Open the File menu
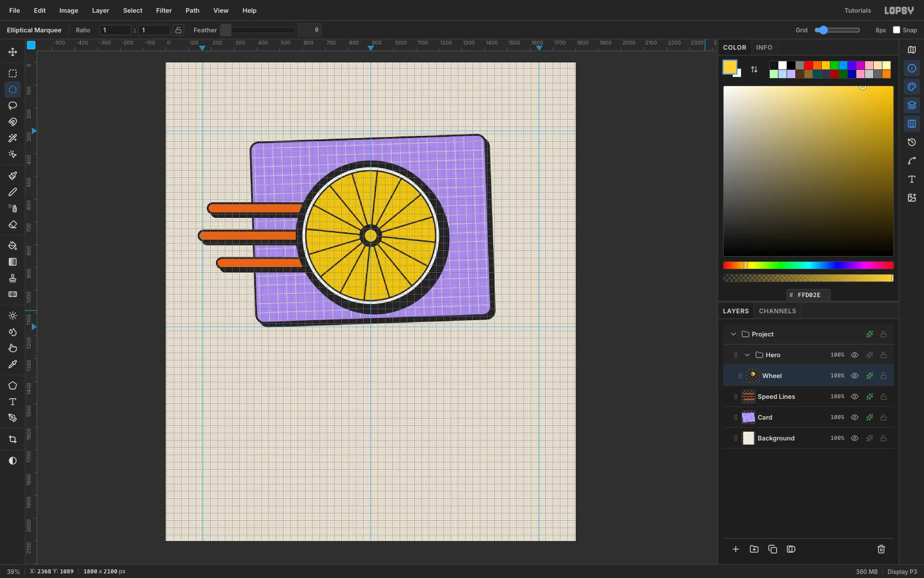This screenshot has width=924, height=578. point(14,10)
